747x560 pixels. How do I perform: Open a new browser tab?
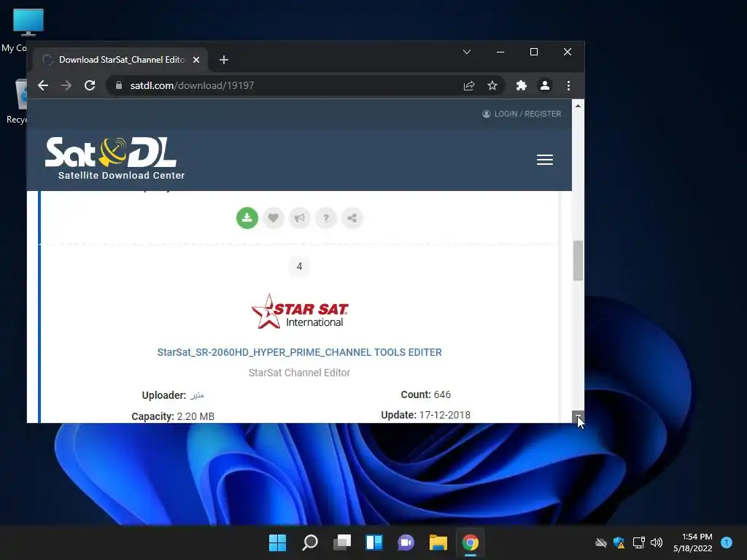click(224, 60)
